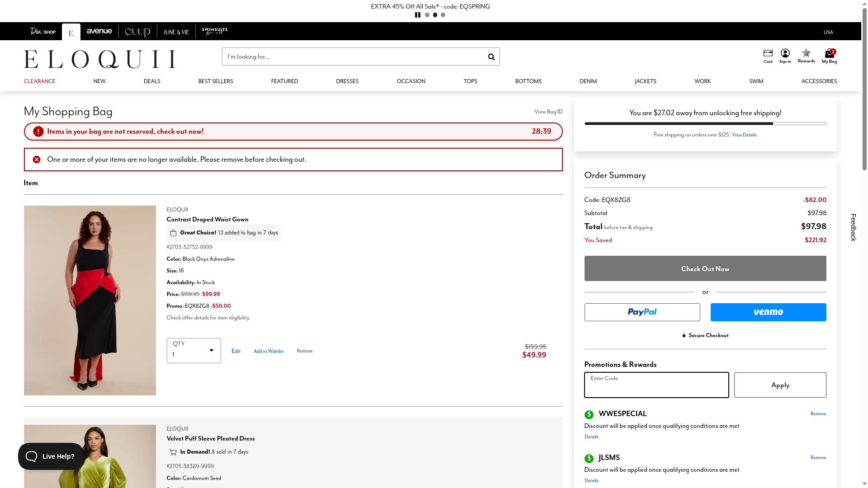Click the Check Out Now button

pos(705,268)
